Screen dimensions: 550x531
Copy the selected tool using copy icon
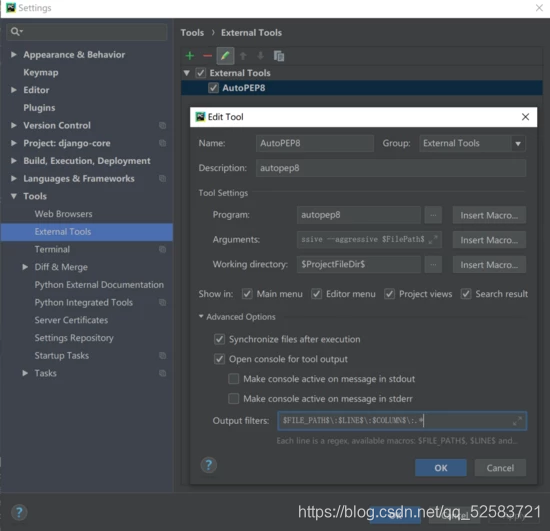coord(279,56)
